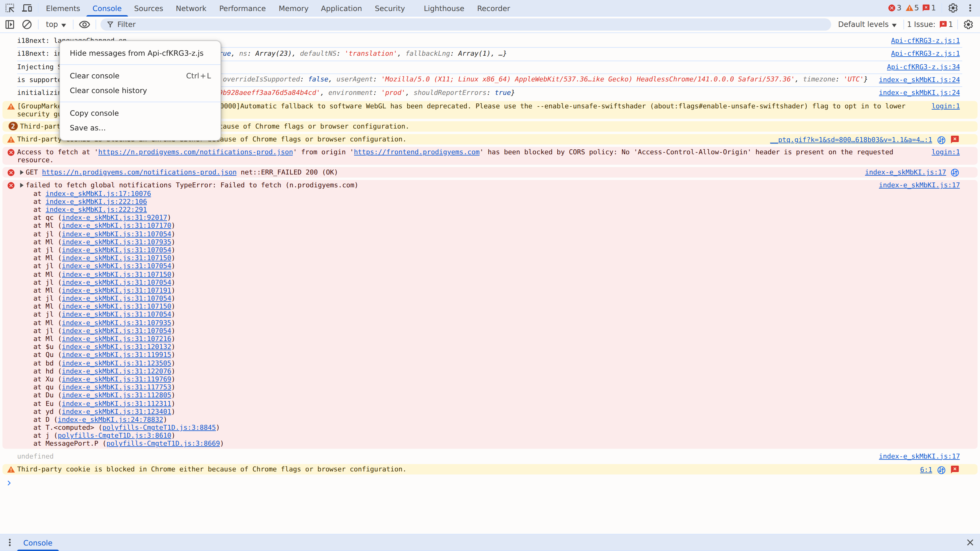Open index-e_skMbKI.js:31:92017 stack link

point(115,218)
